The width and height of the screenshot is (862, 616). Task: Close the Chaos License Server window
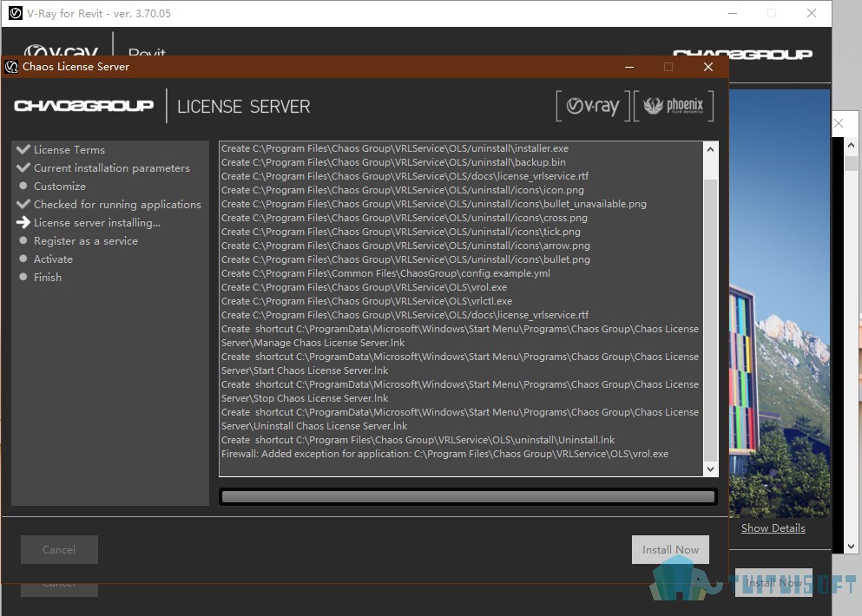click(708, 67)
